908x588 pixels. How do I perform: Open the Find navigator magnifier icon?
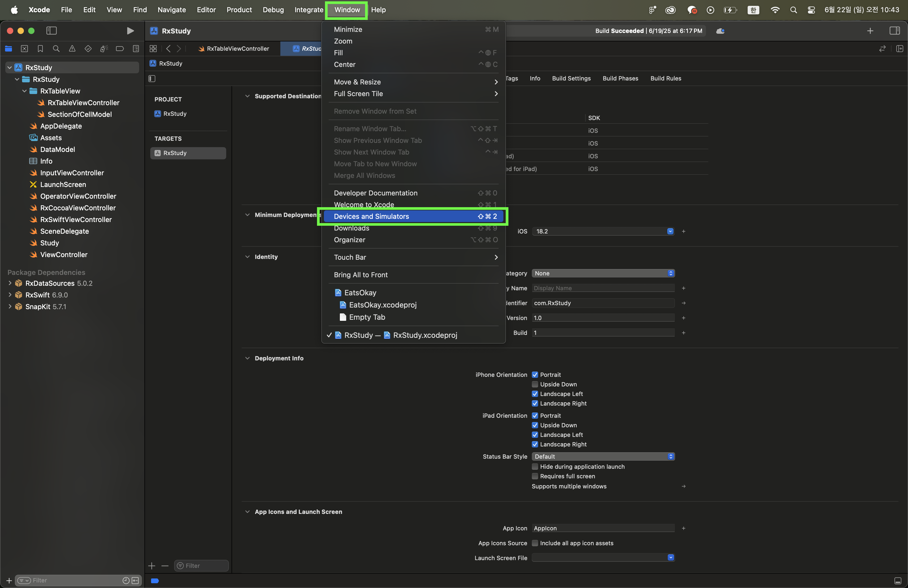(56, 48)
